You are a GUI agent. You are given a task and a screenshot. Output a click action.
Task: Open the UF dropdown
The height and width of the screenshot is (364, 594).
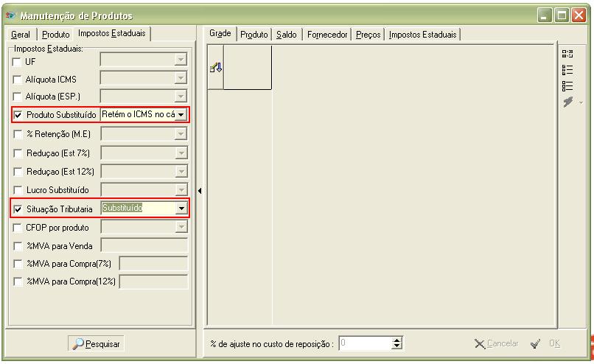pos(181,60)
